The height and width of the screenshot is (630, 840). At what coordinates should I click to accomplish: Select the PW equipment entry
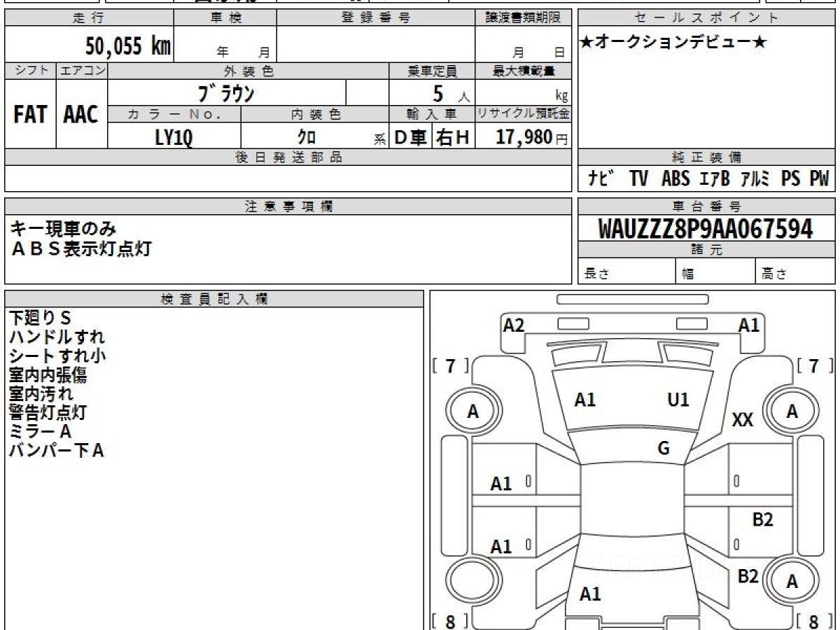click(819, 178)
